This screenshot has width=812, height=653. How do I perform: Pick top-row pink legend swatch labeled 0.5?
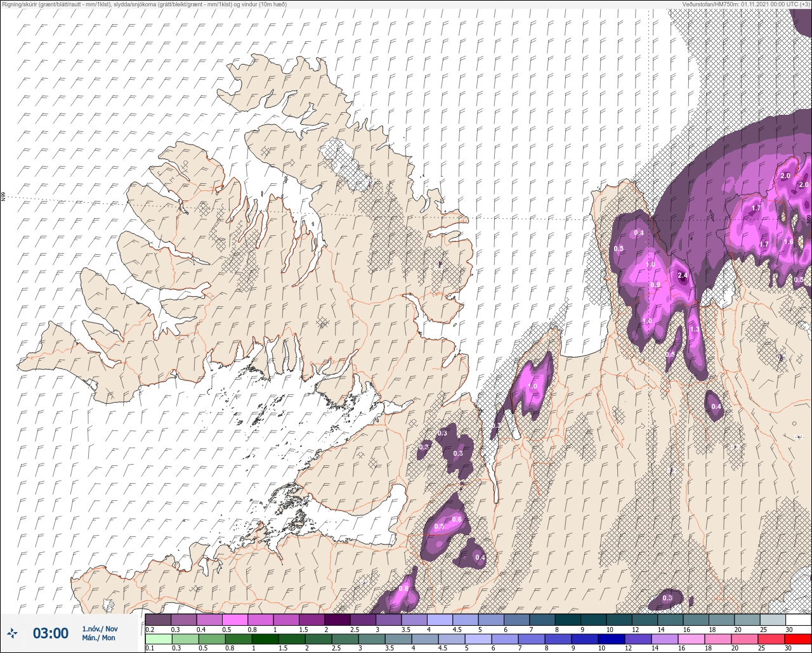(235, 619)
